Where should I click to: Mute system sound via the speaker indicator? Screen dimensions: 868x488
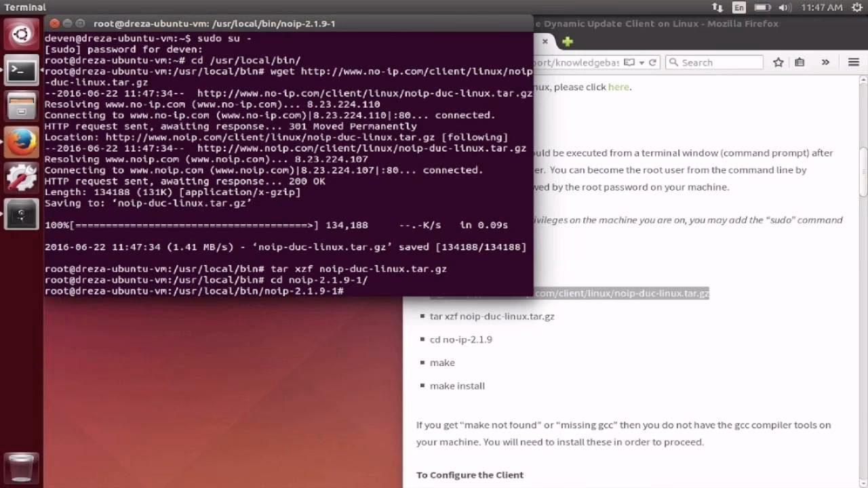coord(785,8)
